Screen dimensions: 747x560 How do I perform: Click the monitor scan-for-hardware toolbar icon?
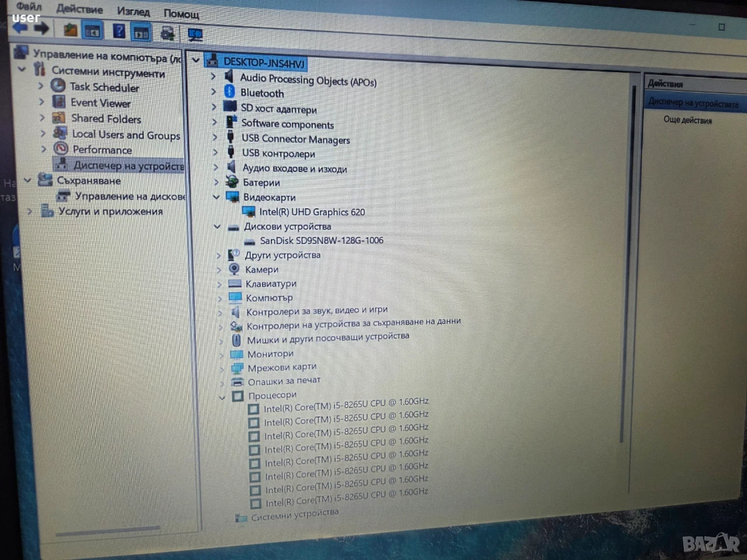tap(195, 35)
